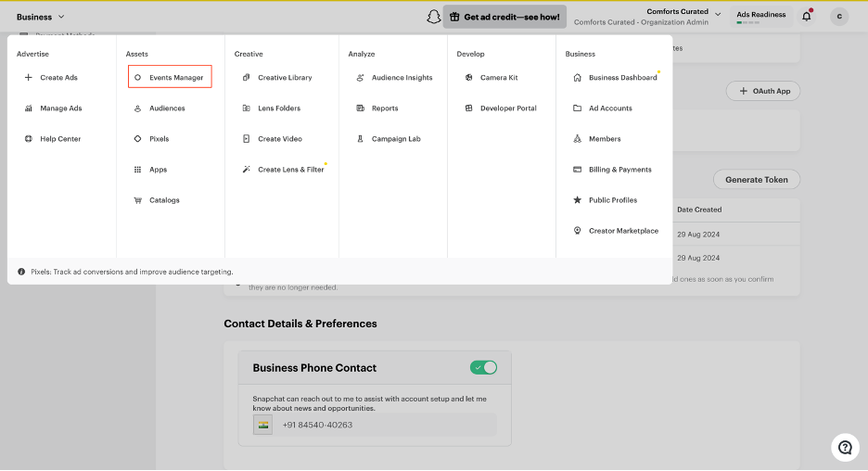This screenshot has height=471, width=868.
Task: Click the Members icon
Action: 578,139
